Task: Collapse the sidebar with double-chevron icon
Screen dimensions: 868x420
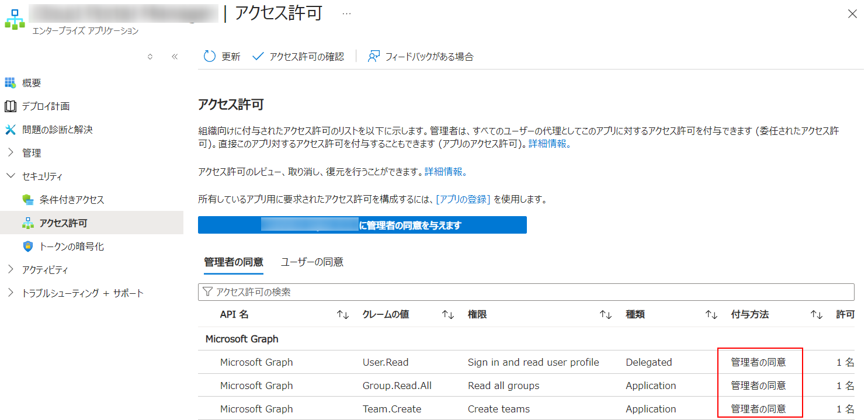Action: pyautogui.click(x=174, y=57)
